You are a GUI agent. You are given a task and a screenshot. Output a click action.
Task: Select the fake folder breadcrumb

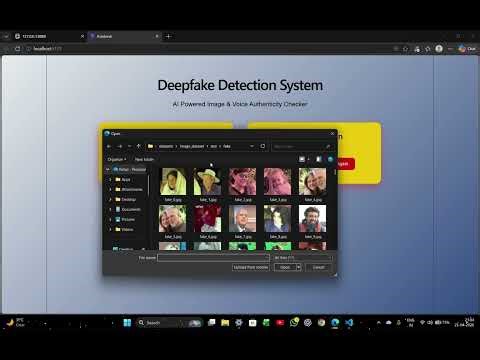pos(227,146)
